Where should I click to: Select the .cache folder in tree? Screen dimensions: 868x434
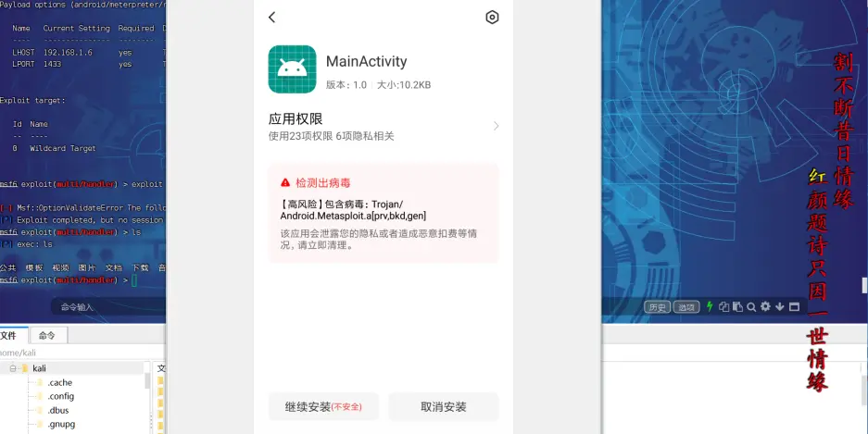60,382
